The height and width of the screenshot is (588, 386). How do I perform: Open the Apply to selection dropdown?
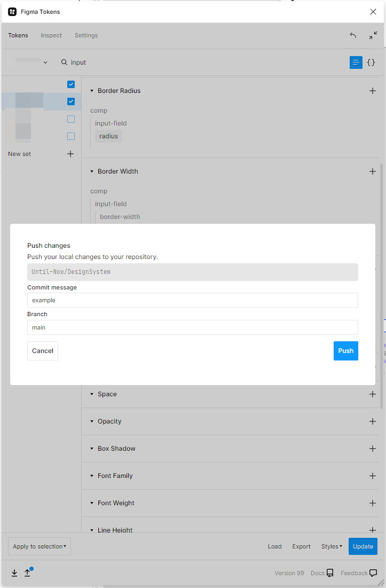(x=39, y=546)
